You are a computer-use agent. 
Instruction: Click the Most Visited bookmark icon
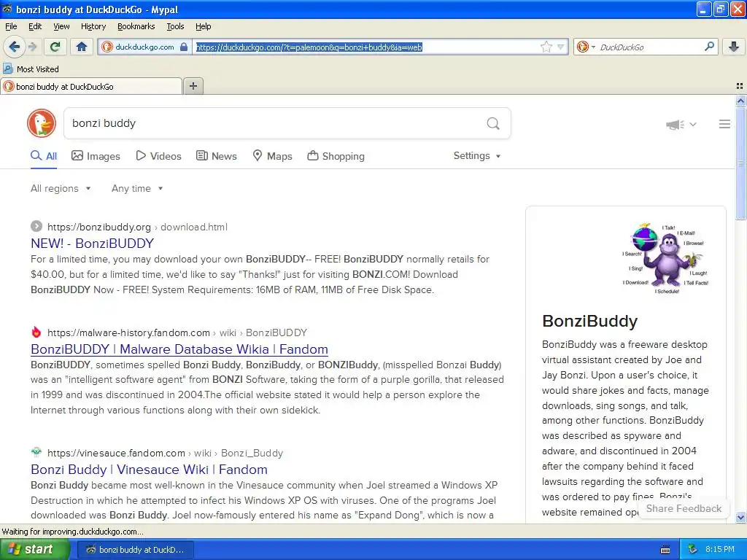pos(7,69)
